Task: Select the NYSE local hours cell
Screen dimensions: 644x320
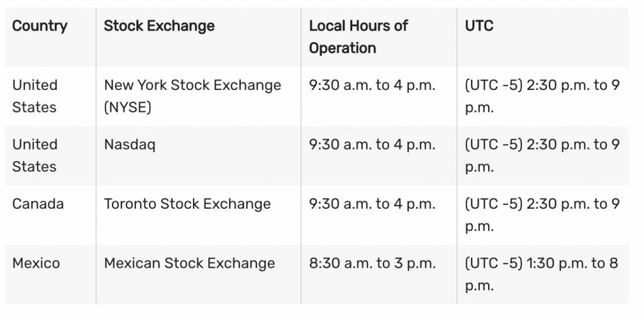Action: (x=372, y=86)
